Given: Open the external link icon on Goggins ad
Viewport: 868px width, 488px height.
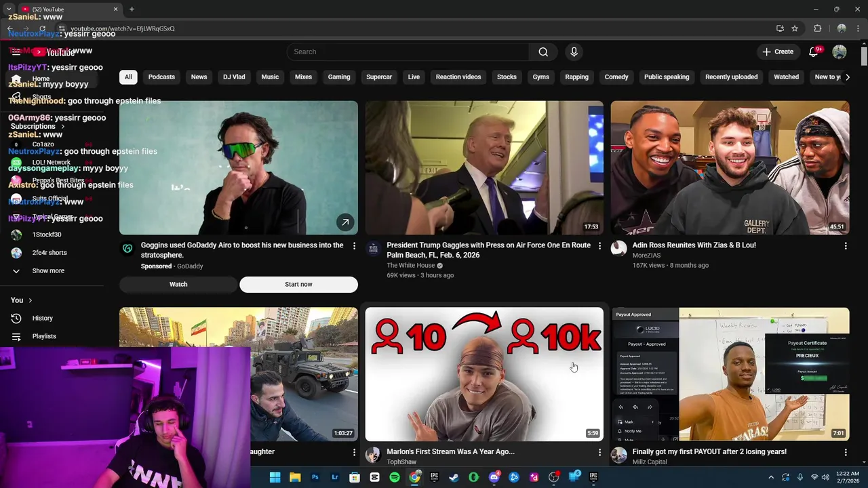Looking at the screenshot, I should click(x=345, y=222).
